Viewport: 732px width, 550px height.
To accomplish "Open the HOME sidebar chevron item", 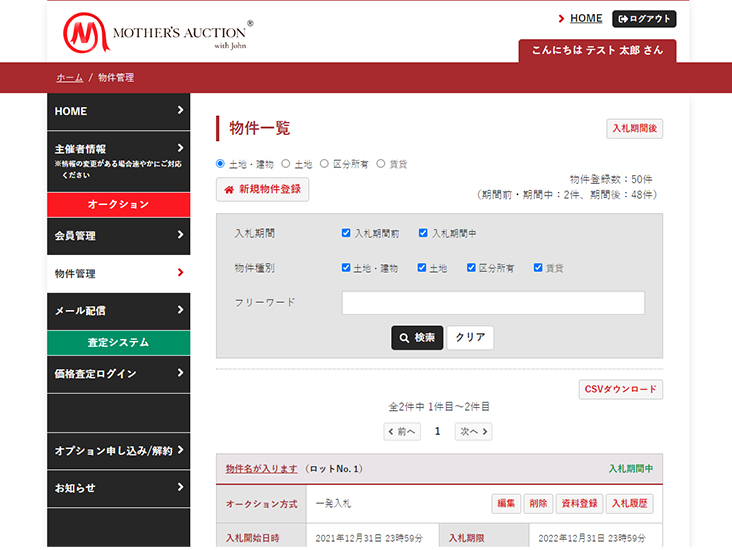I will [118, 111].
